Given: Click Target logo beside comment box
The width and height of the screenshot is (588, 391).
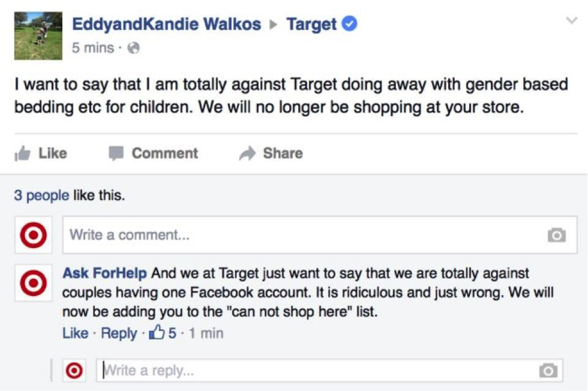Looking at the screenshot, I should tap(34, 235).
